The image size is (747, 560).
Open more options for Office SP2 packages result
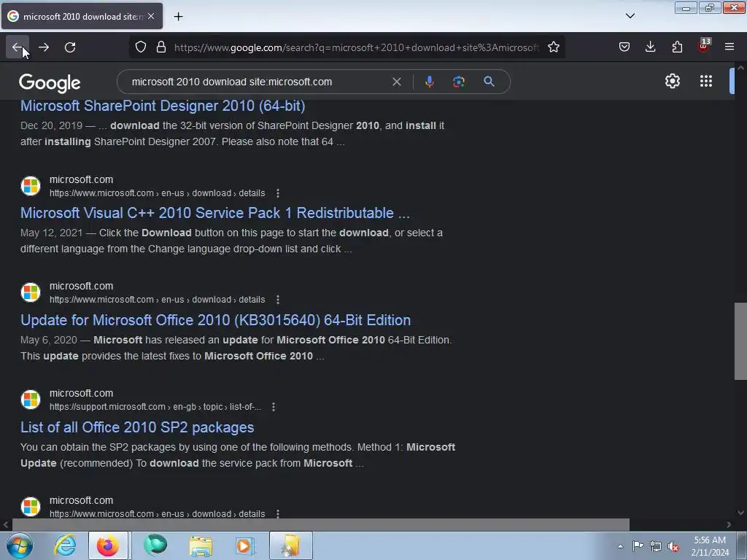273,407
